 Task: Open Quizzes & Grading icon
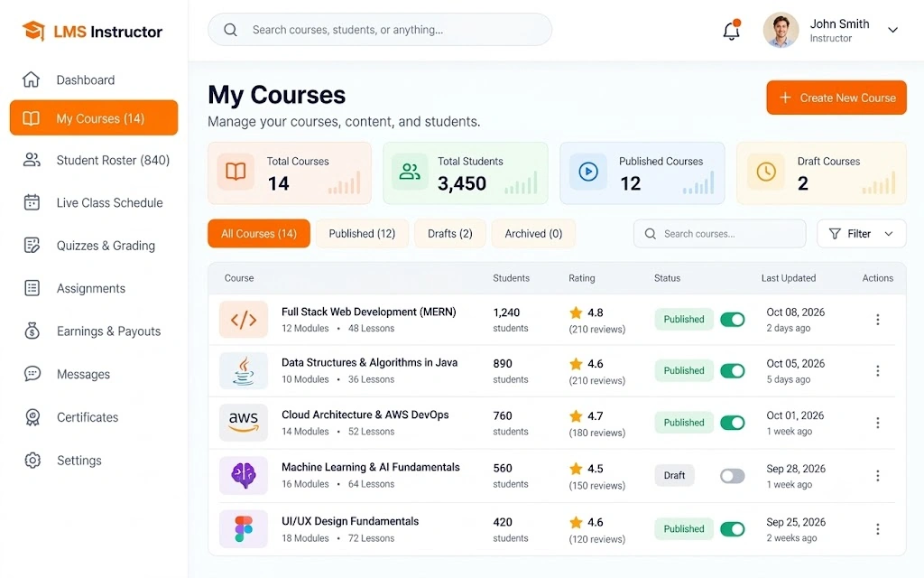(32, 246)
